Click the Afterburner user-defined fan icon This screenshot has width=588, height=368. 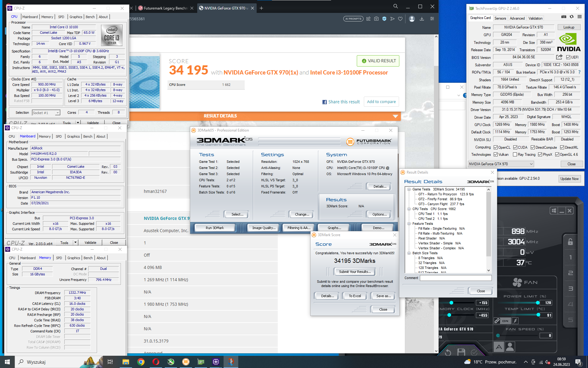pos(510,347)
